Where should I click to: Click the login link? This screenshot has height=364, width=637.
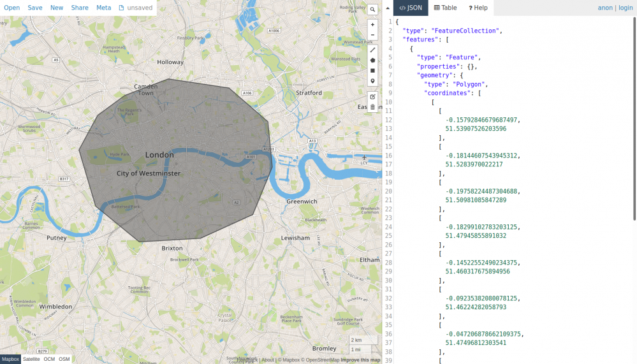tap(626, 8)
